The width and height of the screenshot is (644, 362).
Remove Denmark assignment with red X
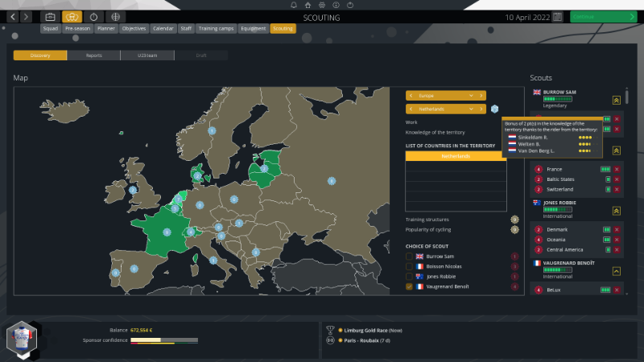[x=617, y=229]
